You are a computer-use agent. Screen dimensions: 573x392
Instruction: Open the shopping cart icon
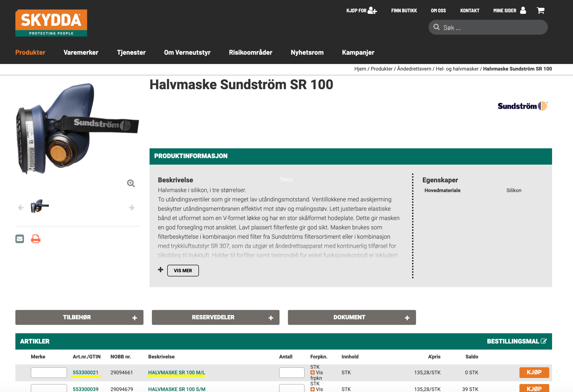click(540, 10)
